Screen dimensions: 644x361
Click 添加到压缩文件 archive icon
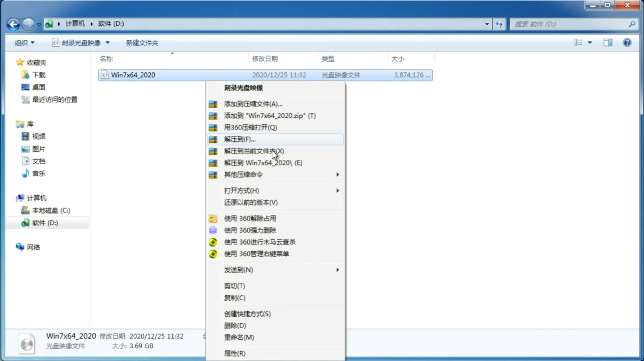coord(213,104)
